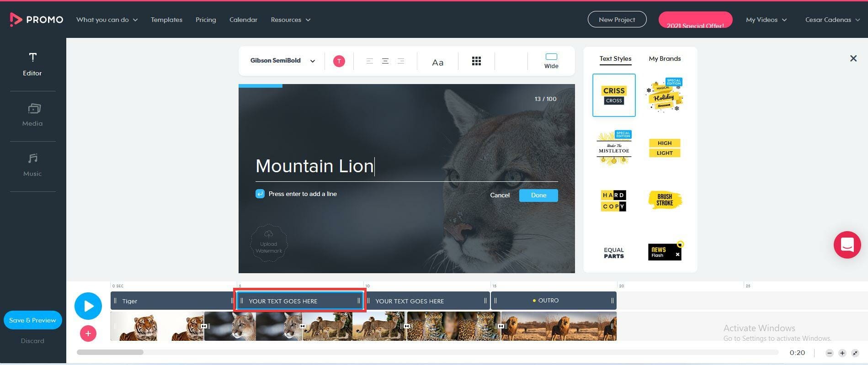Go to Pricing page

(206, 20)
